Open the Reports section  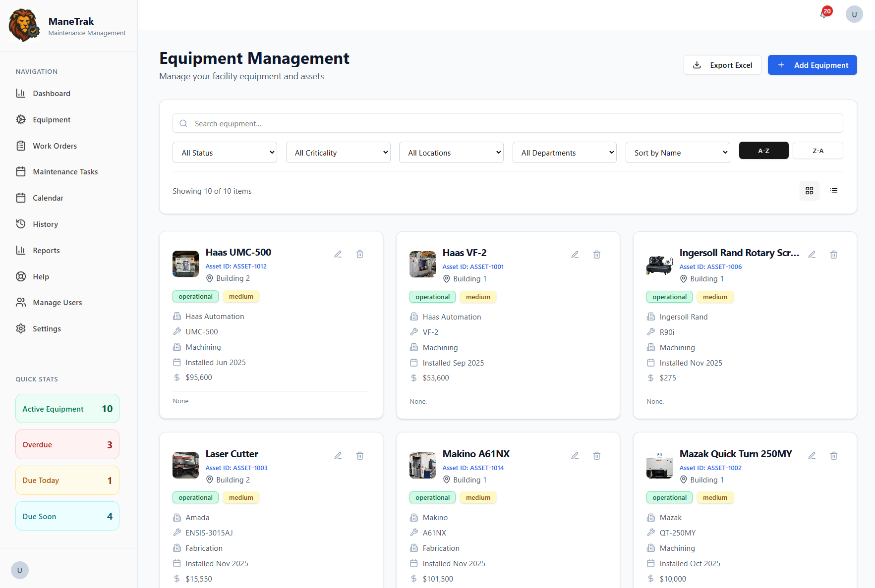(x=46, y=250)
